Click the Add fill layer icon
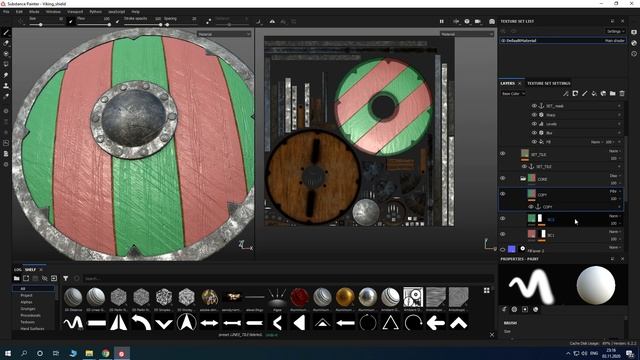The width and height of the screenshot is (640, 360). [594, 93]
